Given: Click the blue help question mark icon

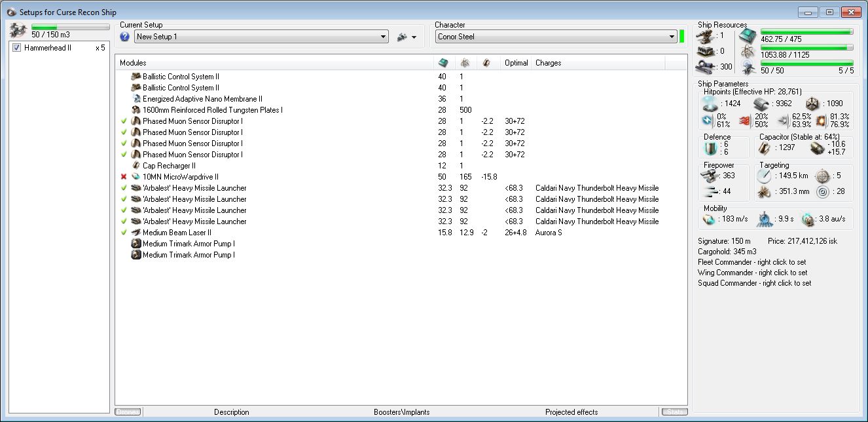Looking at the screenshot, I should 125,37.
